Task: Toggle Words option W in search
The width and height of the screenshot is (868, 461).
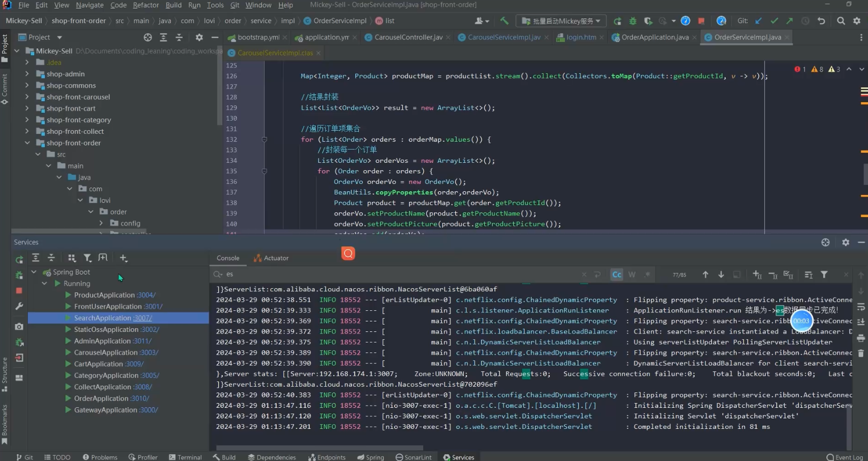Action: click(632, 274)
